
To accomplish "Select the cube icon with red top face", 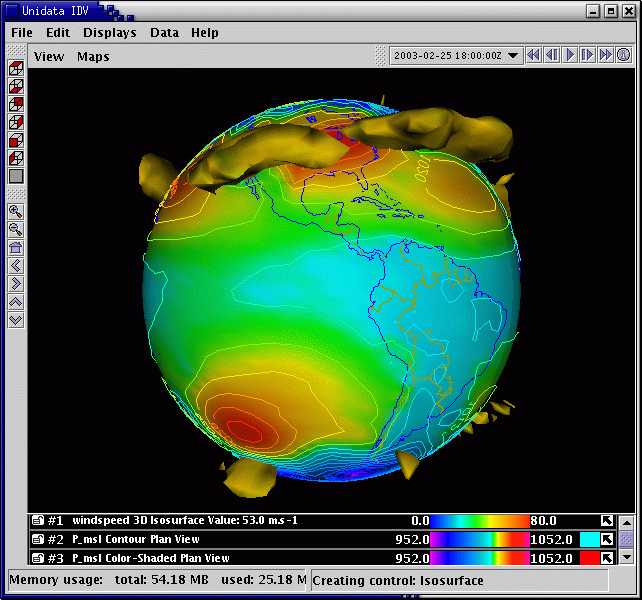I will coord(15,68).
